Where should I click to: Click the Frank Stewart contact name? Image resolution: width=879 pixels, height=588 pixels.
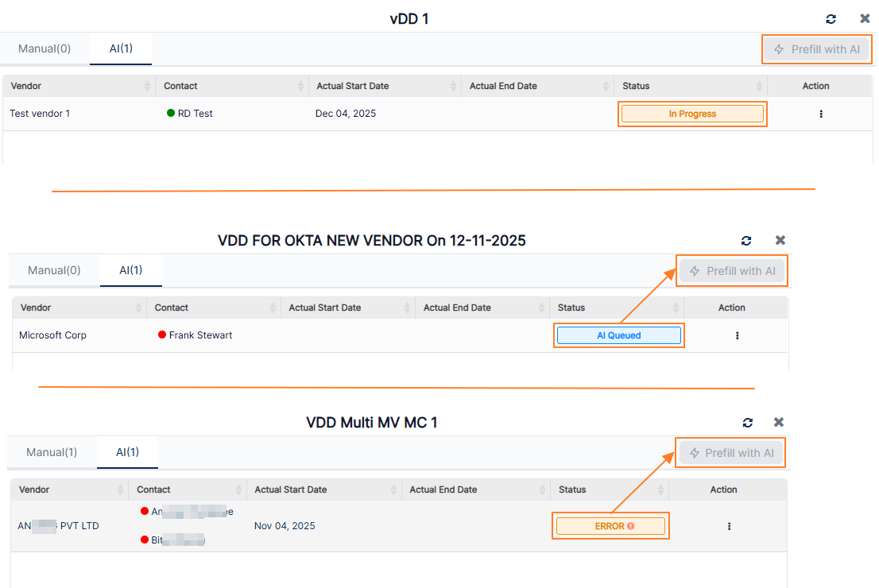pyautogui.click(x=200, y=335)
